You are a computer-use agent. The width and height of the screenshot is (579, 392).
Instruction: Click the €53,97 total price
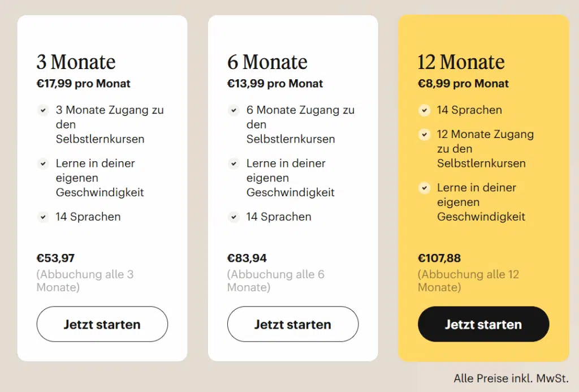[55, 258]
